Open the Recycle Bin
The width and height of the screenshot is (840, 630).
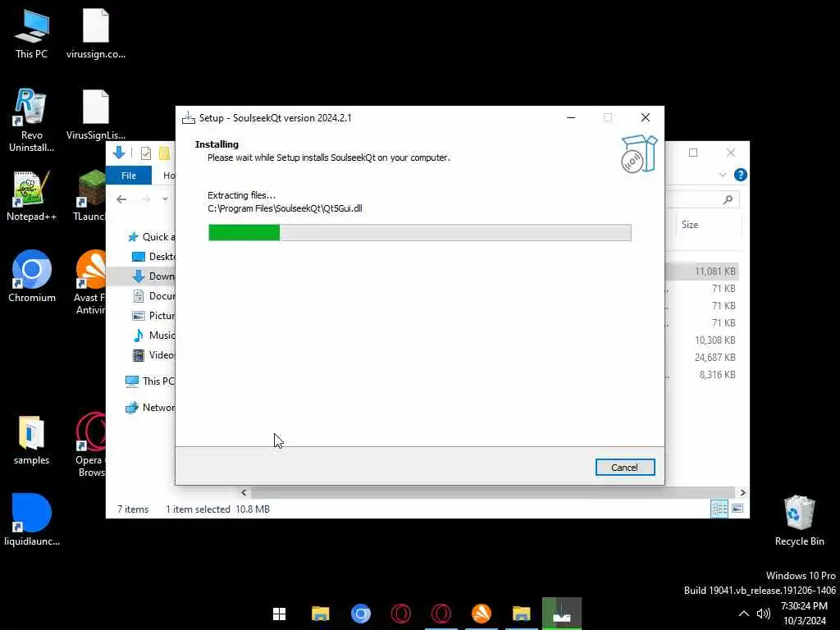coord(799,521)
